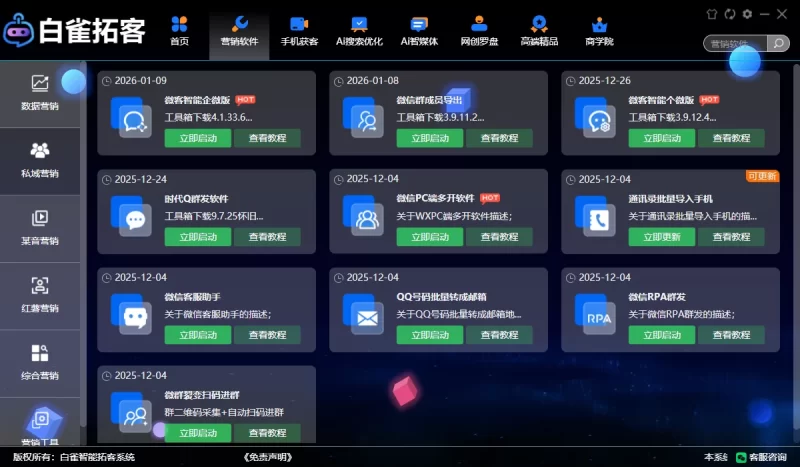Launch 微信PC端多开软件 with 立即启动
The height and width of the screenshot is (467, 800).
pos(430,237)
